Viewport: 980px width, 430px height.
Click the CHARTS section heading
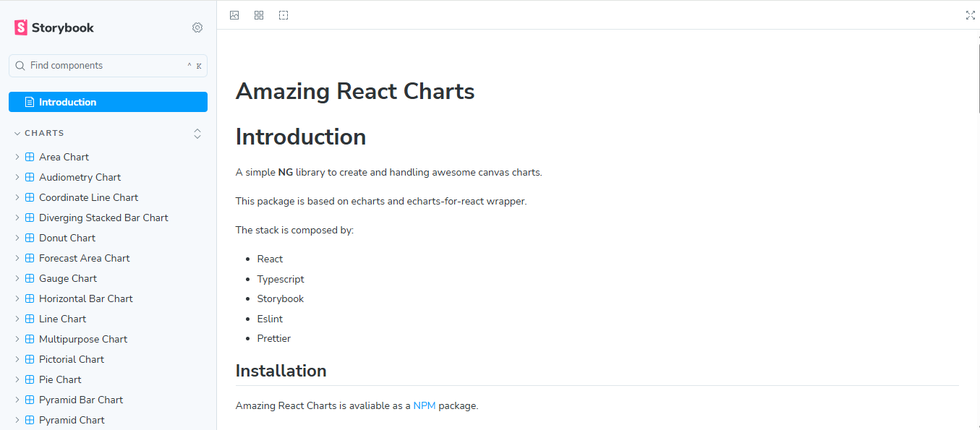pos(44,134)
